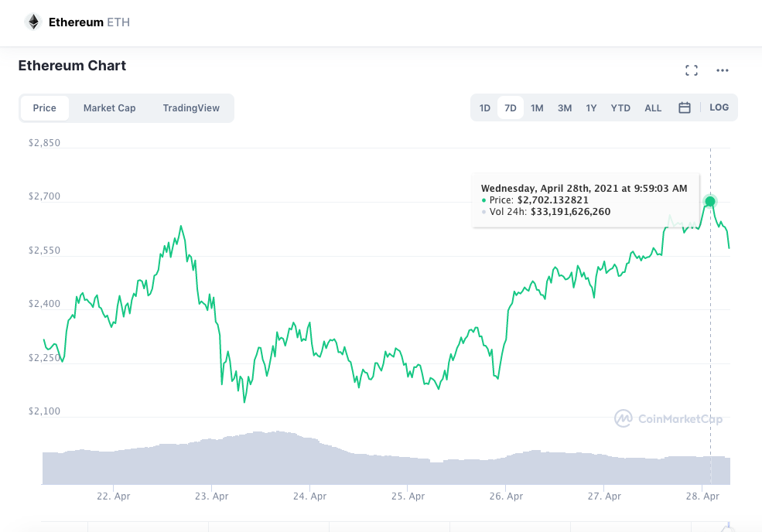Click the green price marker dot
This screenshot has height=532, width=762.
(710, 202)
